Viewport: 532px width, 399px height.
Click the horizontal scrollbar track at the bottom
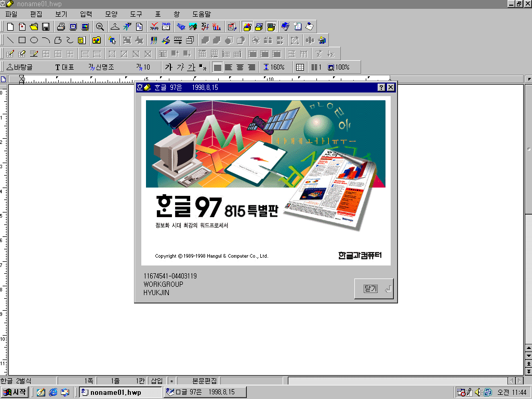(x=397, y=381)
